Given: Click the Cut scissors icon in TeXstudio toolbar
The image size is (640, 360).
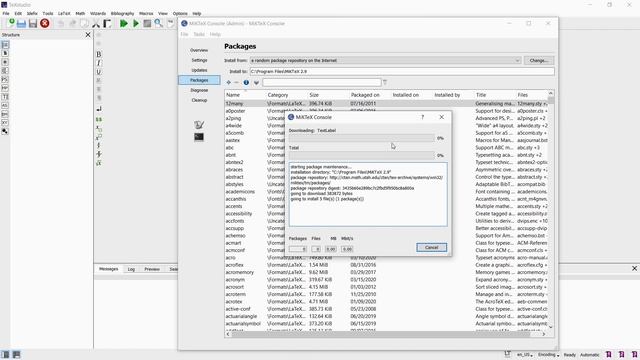Looking at the screenshot, I should [96, 24].
